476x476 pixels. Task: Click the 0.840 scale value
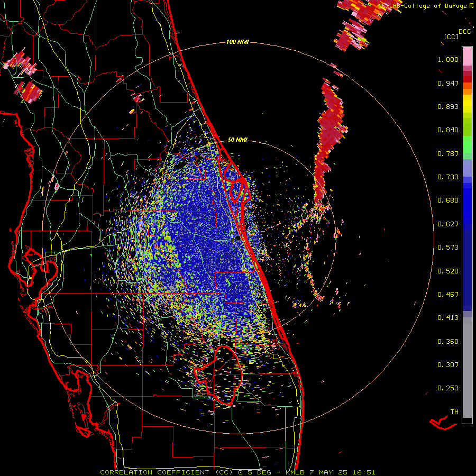click(x=448, y=130)
